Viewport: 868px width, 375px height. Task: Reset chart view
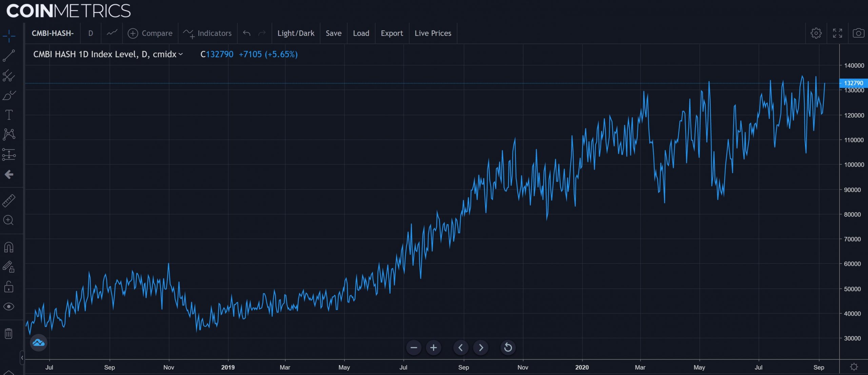(x=508, y=348)
